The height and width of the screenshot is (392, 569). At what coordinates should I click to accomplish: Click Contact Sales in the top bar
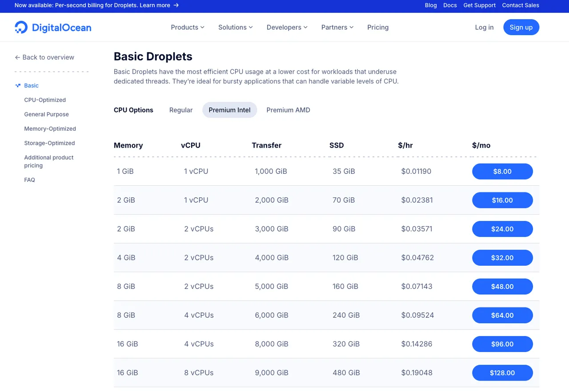coord(521,5)
